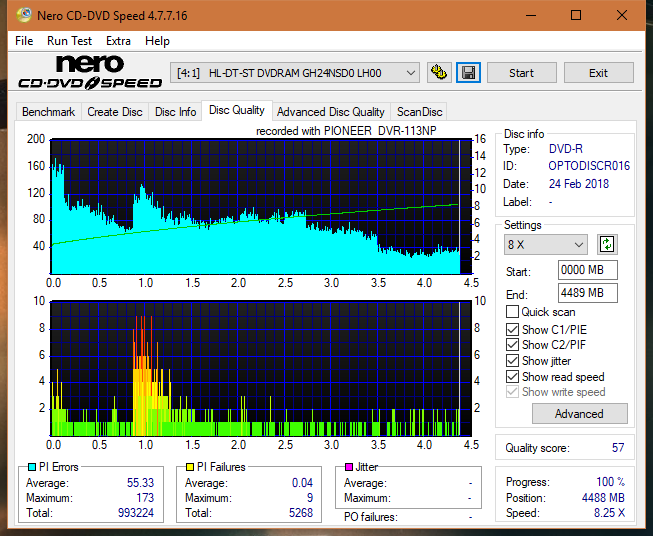Click the Start button

521,73
